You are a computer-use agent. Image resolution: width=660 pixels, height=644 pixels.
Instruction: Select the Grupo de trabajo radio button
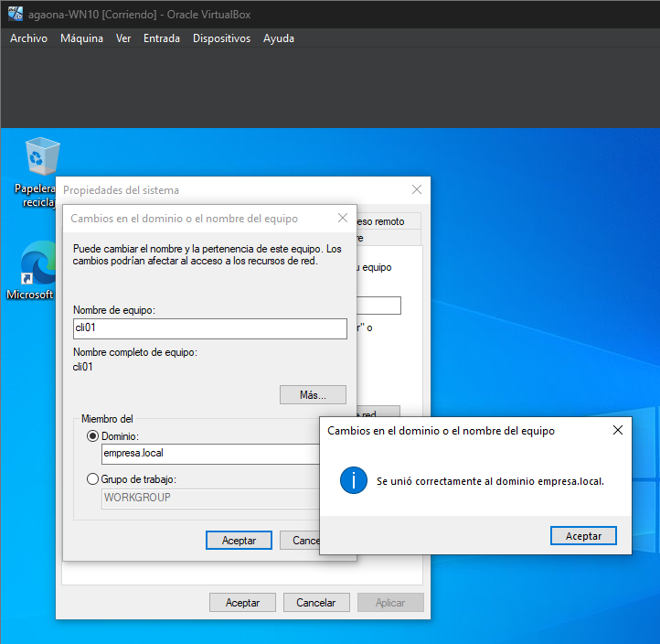[92, 479]
